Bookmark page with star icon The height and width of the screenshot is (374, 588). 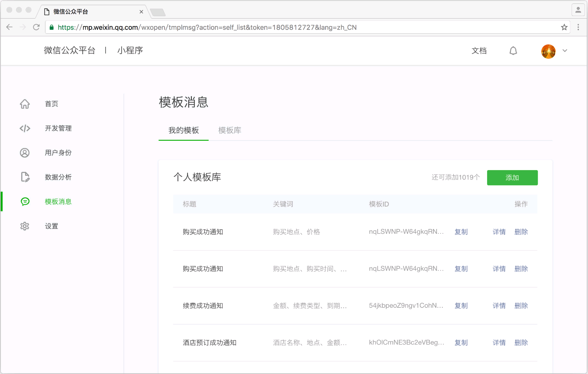coord(564,27)
